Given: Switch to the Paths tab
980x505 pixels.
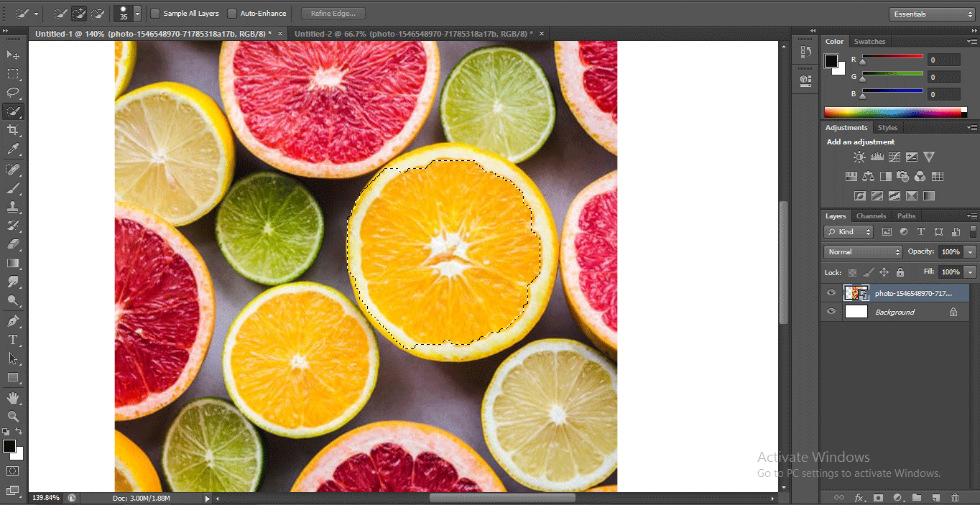Looking at the screenshot, I should coord(907,216).
